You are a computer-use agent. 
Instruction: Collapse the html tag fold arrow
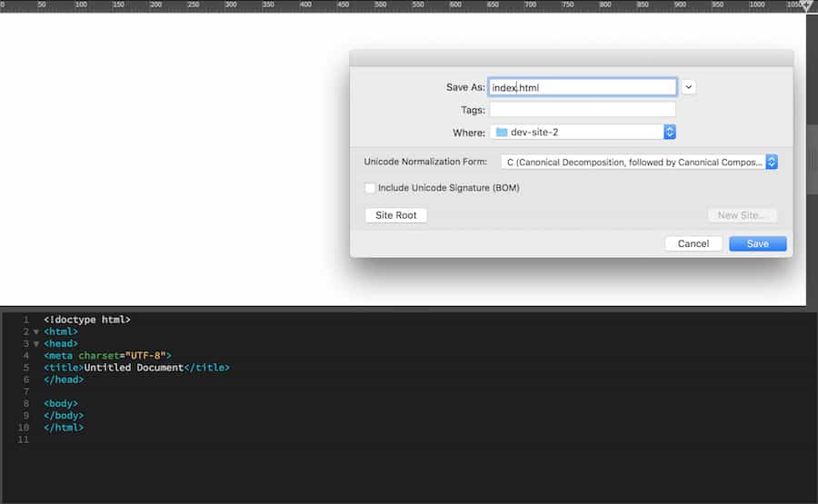[x=36, y=332]
